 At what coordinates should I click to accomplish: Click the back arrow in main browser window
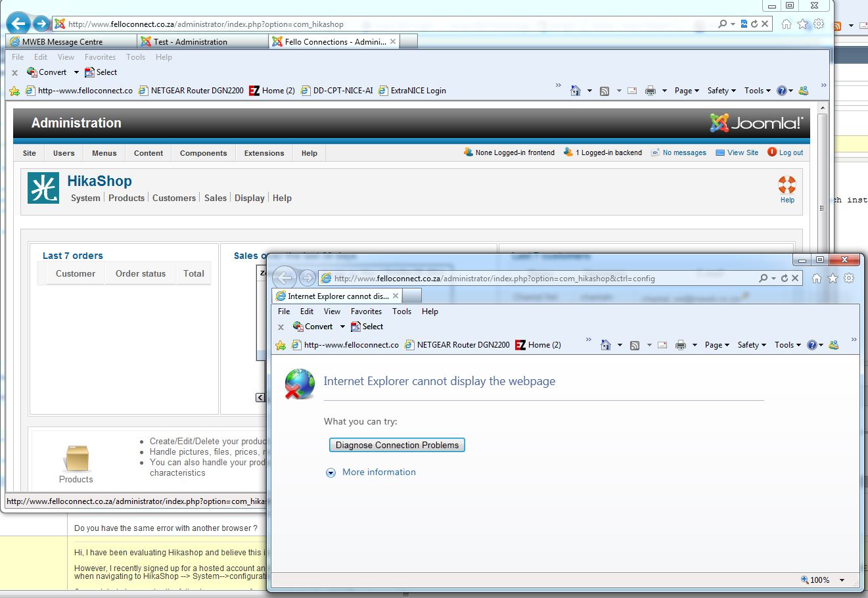(x=18, y=24)
